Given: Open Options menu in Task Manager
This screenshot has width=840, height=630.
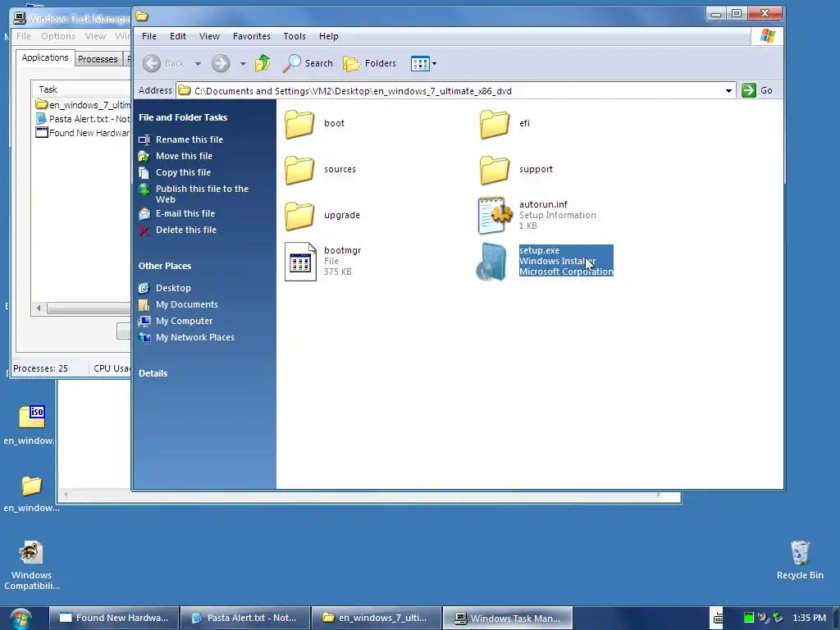Looking at the screenshot, I should point(58,36).
